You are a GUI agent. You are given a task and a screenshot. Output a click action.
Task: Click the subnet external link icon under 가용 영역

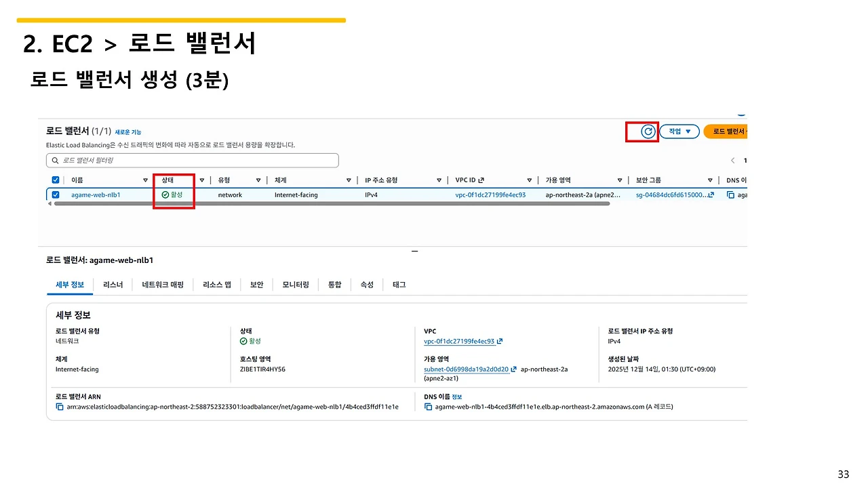[x=513, y=369]
